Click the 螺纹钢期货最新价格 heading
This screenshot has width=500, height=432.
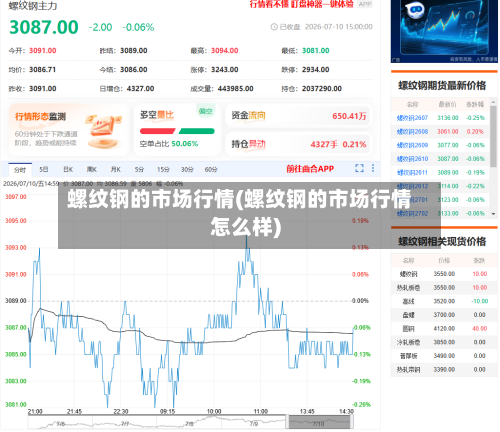(x=442, y=86)
